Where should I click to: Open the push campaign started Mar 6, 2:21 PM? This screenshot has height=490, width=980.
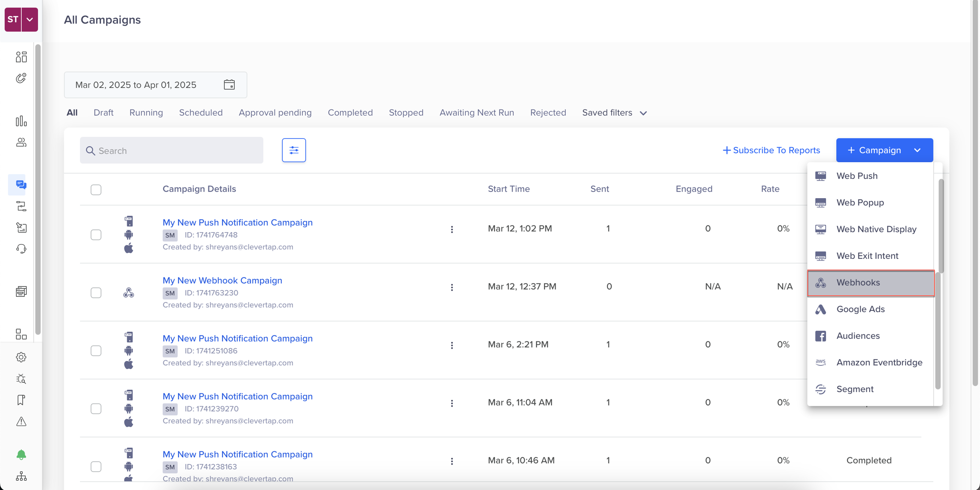tap(237, 338)
